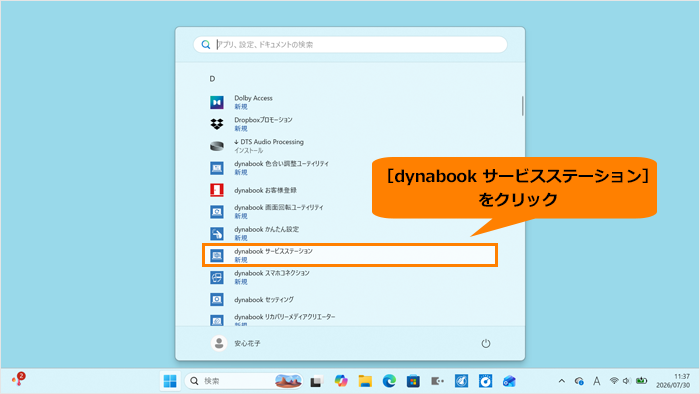Open the blue compass-like app on the taskbar
700x394 pixels.
pos(461,381)
